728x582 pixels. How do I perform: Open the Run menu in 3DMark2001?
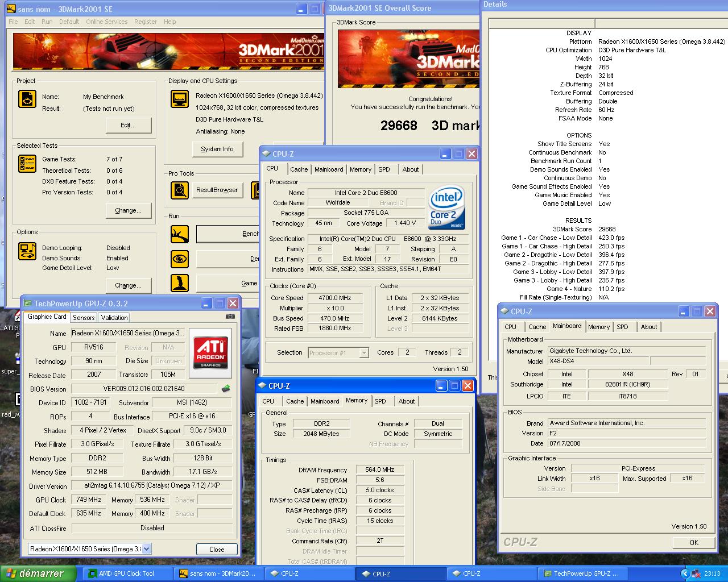tap(47, 22)
